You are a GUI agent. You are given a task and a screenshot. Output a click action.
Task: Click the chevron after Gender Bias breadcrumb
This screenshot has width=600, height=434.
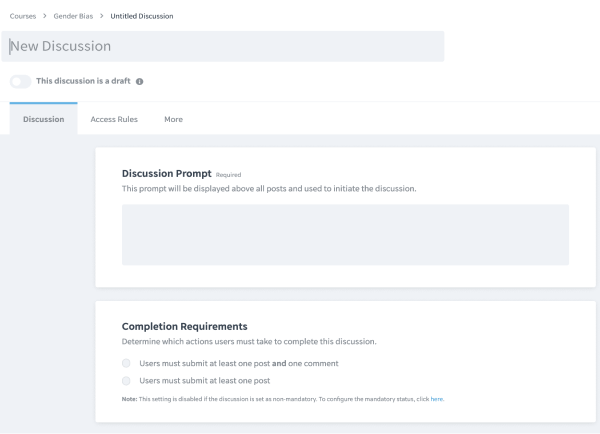(x=103, y=16)
